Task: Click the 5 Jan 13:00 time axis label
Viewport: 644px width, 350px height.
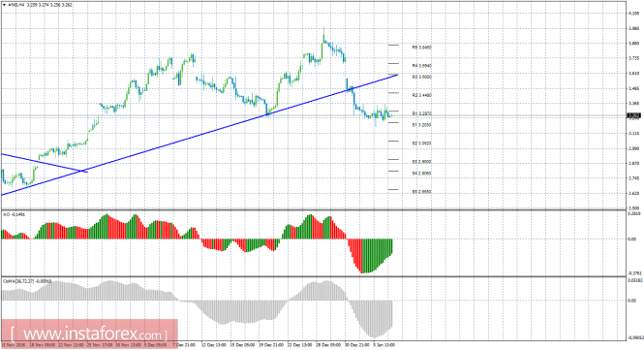Action: pos(383,345)
